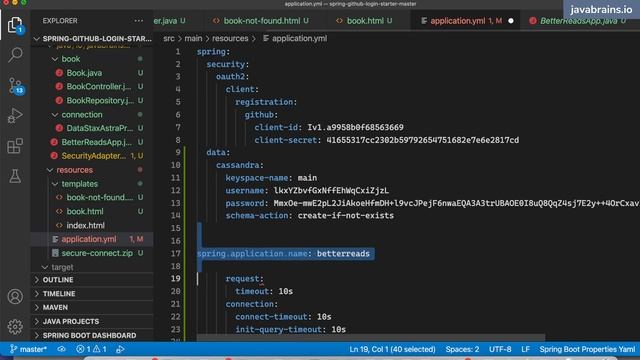
Task: Change language mode Spring Boot Properties Yaml
Action: coord(587,349)
